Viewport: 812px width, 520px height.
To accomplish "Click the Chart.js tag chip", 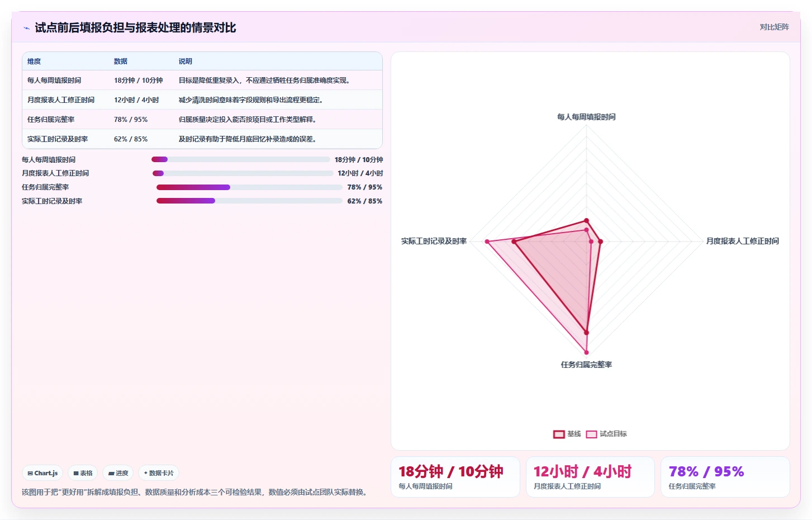I will (x=42, y=473).
